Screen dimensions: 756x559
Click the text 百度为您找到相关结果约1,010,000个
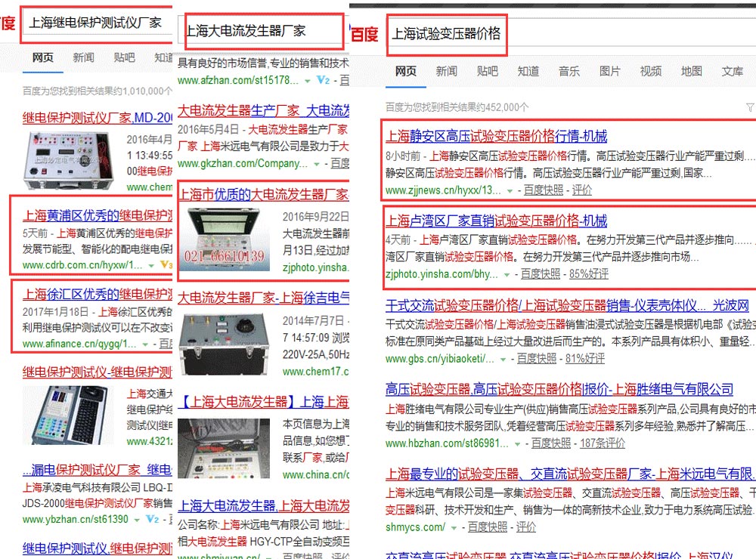pos(98,91)
